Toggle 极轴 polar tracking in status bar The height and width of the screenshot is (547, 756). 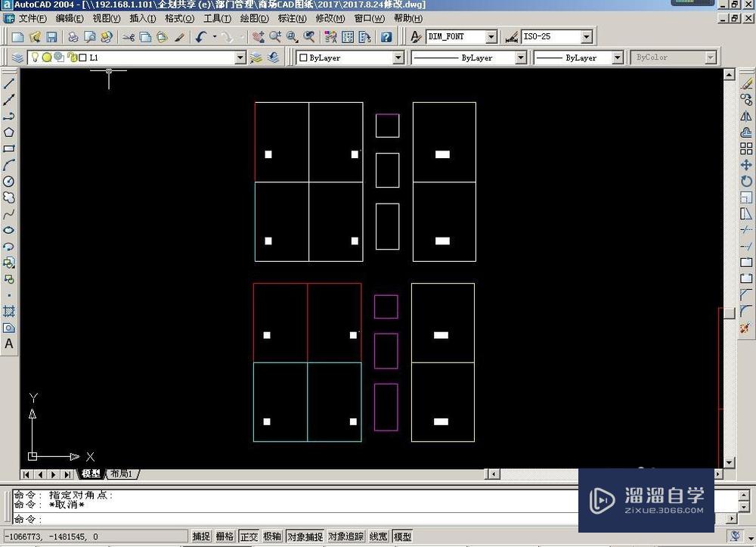click(272, 536)
